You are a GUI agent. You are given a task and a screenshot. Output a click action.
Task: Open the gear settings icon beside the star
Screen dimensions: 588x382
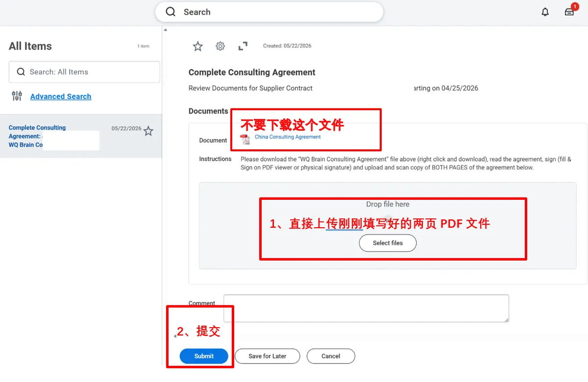point(220,46)
